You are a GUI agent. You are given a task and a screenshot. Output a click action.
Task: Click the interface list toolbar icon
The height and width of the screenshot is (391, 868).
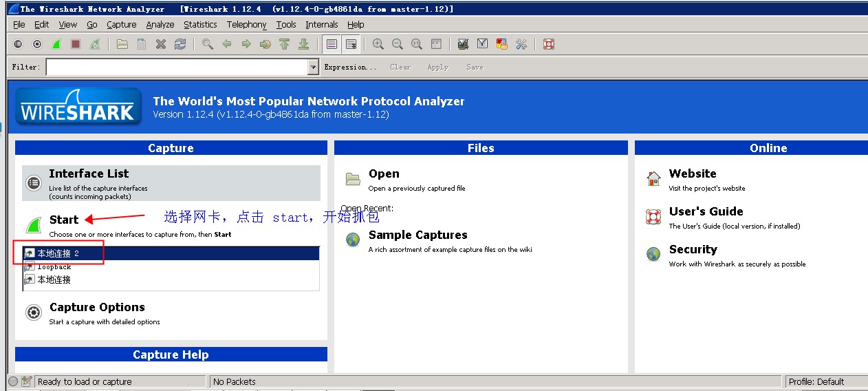[18, 44]
